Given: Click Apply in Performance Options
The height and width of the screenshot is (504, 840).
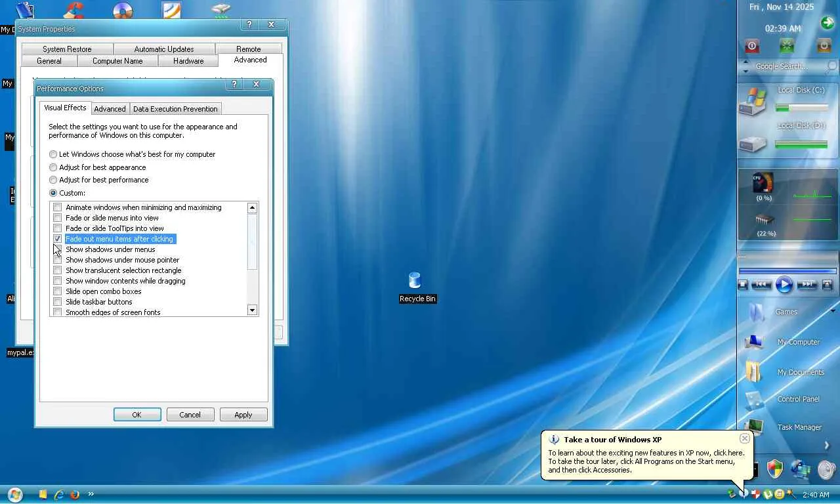Looking at the screenshot, I should [x=243, y=415].
